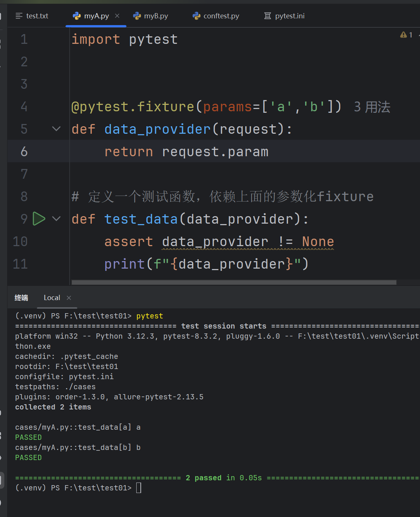Place cursor on 'import pytest' line
Screen dimensions: 420x517
point(125,39)
